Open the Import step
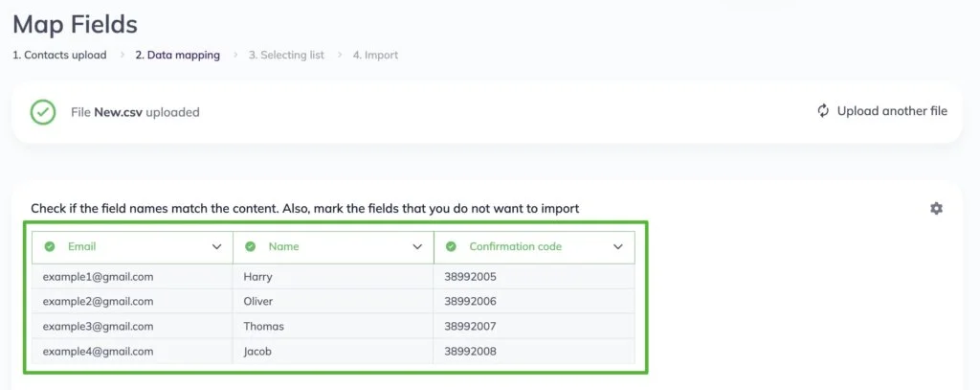980x390 pixels. point(375,55)
